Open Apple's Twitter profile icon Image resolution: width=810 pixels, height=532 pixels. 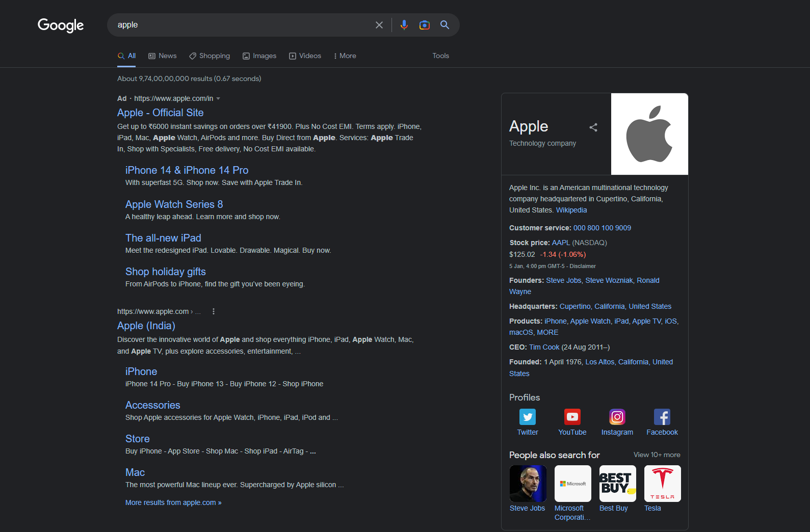tap(528, 417)
